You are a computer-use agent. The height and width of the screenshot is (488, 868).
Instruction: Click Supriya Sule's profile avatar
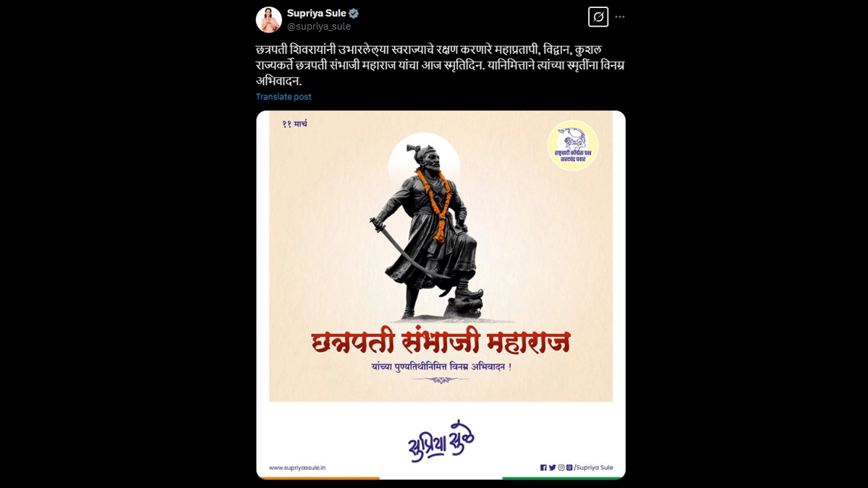(x=269, y=20)
